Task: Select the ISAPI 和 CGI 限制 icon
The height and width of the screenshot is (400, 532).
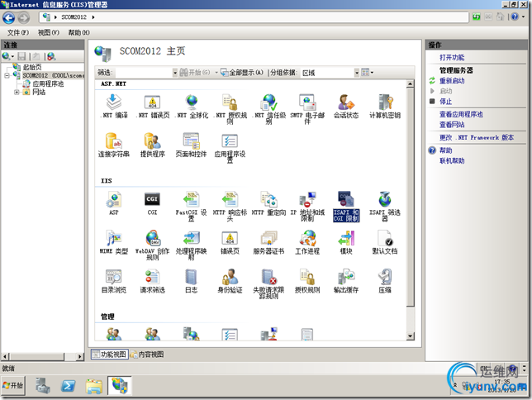Action: point(346,206)
